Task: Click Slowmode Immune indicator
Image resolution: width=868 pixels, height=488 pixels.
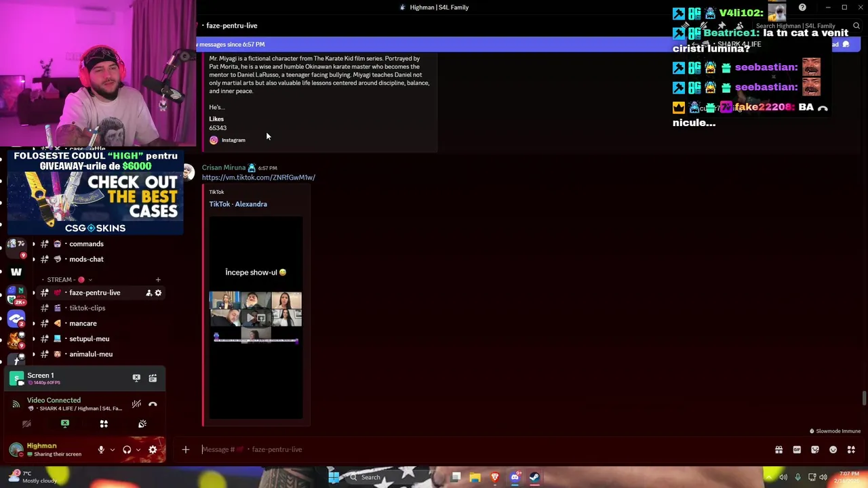Action: 835,431
